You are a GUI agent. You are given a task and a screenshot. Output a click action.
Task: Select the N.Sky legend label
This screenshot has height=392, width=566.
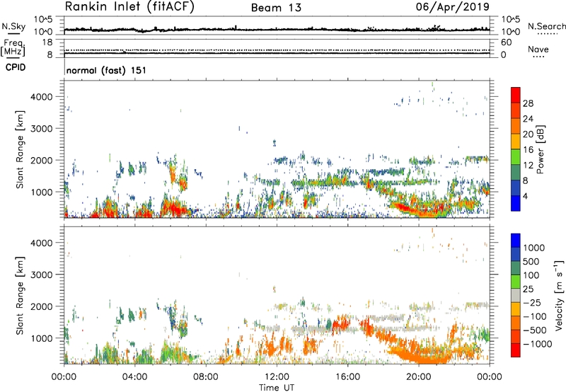click(x=13, y=26)
